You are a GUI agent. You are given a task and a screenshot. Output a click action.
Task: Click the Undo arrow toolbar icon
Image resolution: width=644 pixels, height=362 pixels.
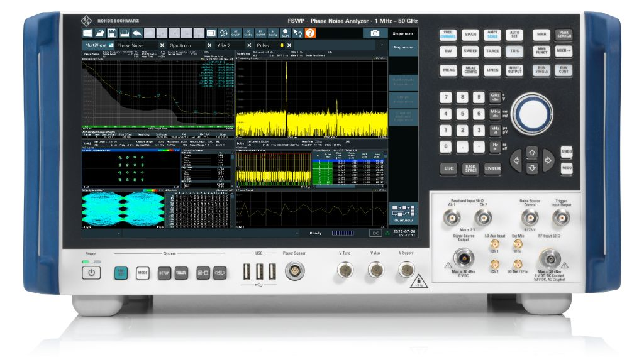pos(138,33)
